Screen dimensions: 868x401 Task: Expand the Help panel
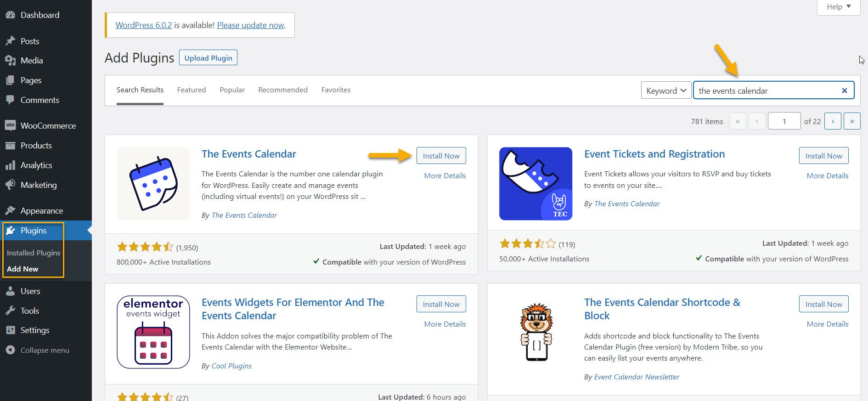coord(838,6)
